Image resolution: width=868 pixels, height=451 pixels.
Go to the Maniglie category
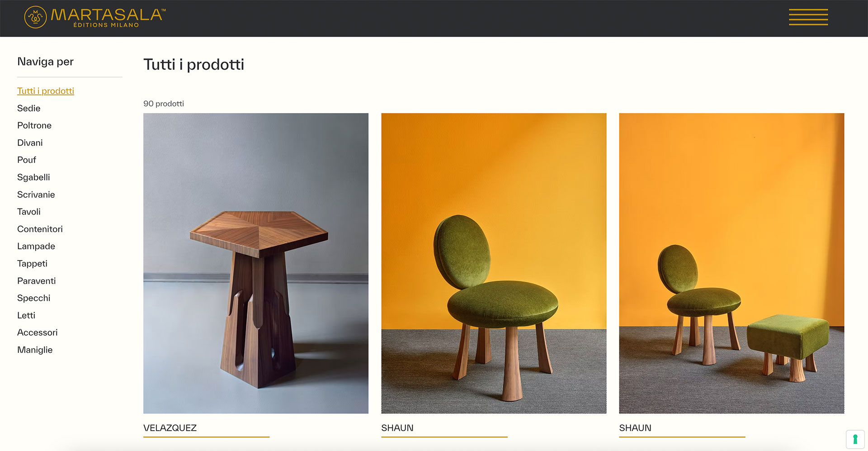coord(35,350)
